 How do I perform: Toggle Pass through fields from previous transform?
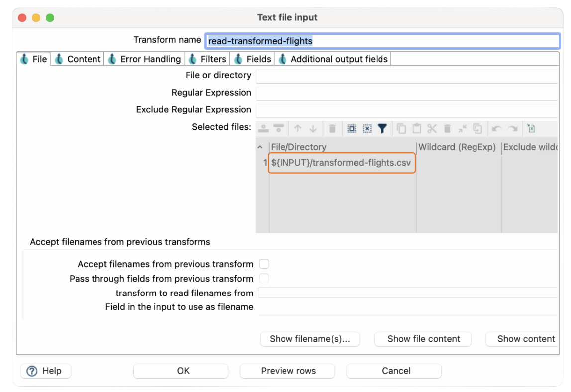click(264, 278)
